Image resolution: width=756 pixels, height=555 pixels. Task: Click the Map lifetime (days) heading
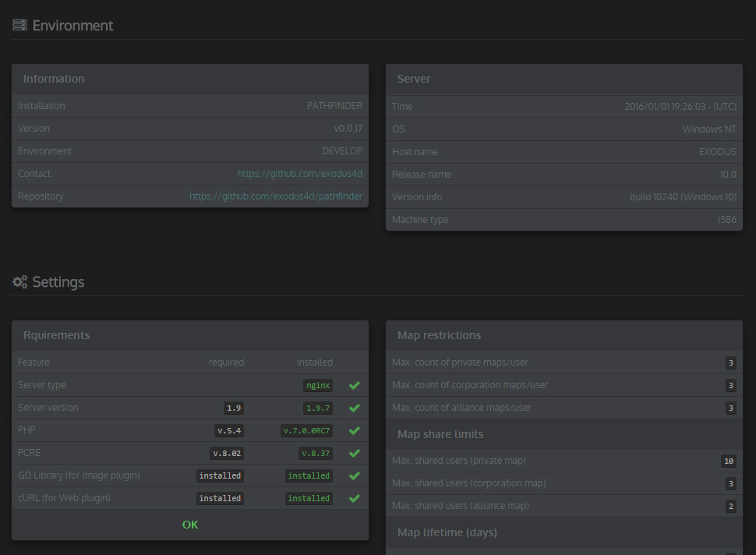tap(447, 532)
